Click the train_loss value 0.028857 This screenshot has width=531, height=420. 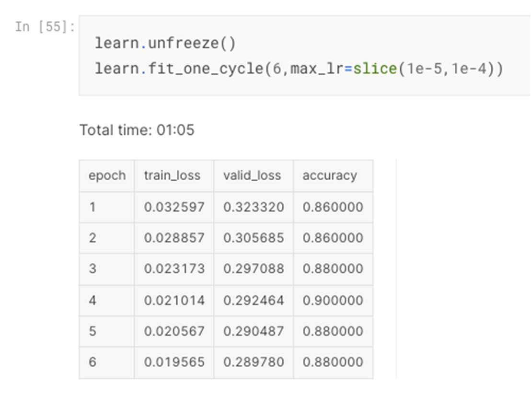pos(174,238)
